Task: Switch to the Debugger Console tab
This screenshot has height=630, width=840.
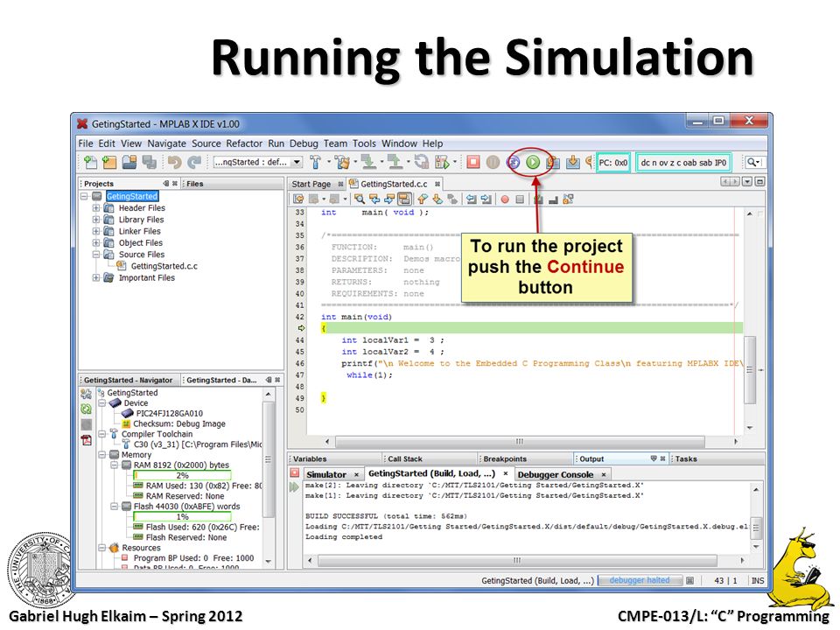Action: tap(556, 474)
